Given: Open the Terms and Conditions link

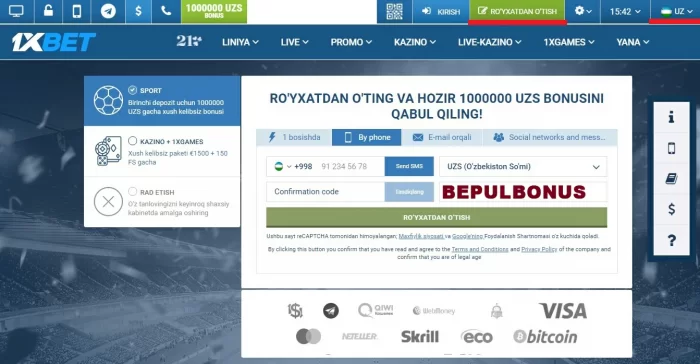Looking at the screenshot, I should [480, 249].
